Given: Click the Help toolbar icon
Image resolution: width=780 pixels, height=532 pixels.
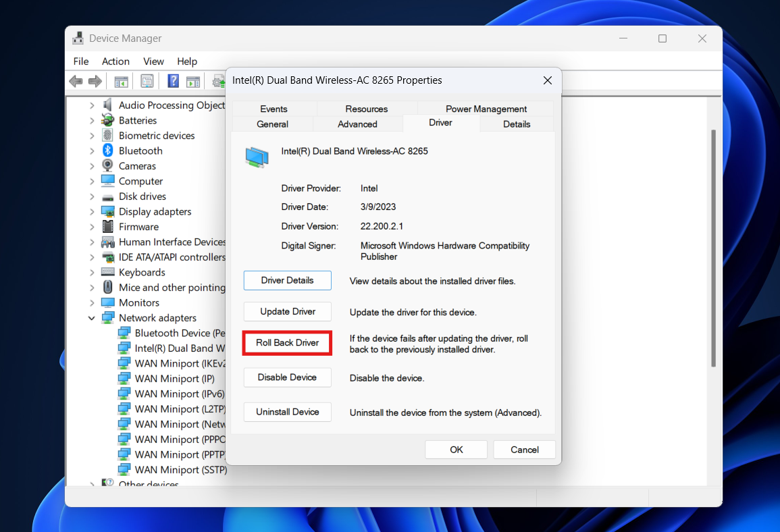Looking at the screenshot, I should point(173,81).
